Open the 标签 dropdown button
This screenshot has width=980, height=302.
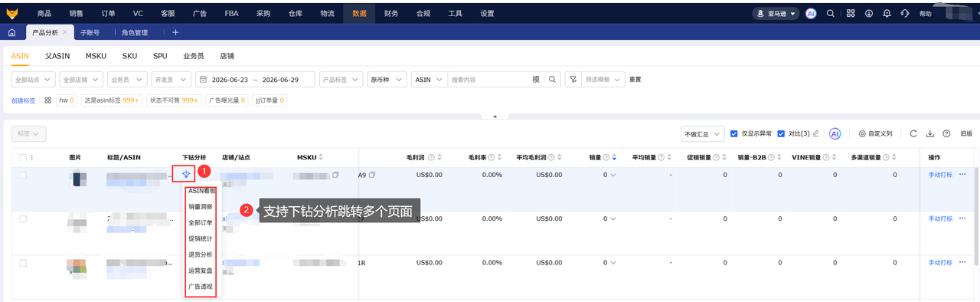tap(29, 133)
